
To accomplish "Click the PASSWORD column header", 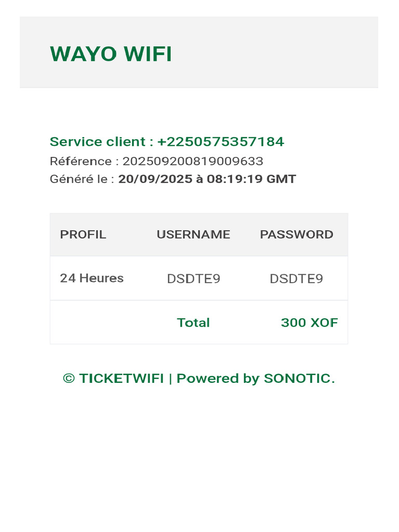I will (297, 234).
